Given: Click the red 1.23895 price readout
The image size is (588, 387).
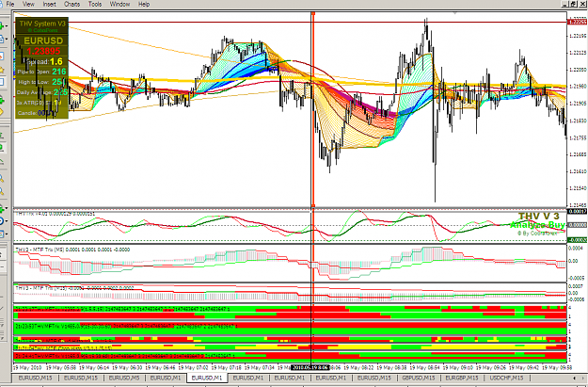Looking at the screenshot, I should [43, 51].
